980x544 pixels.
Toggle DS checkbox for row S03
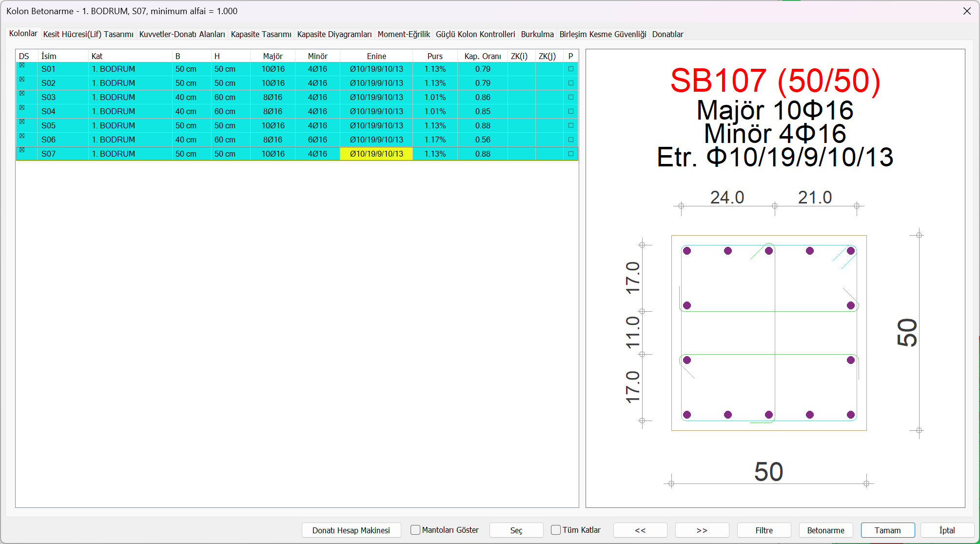pyautogui.click(x=22, y=93)
